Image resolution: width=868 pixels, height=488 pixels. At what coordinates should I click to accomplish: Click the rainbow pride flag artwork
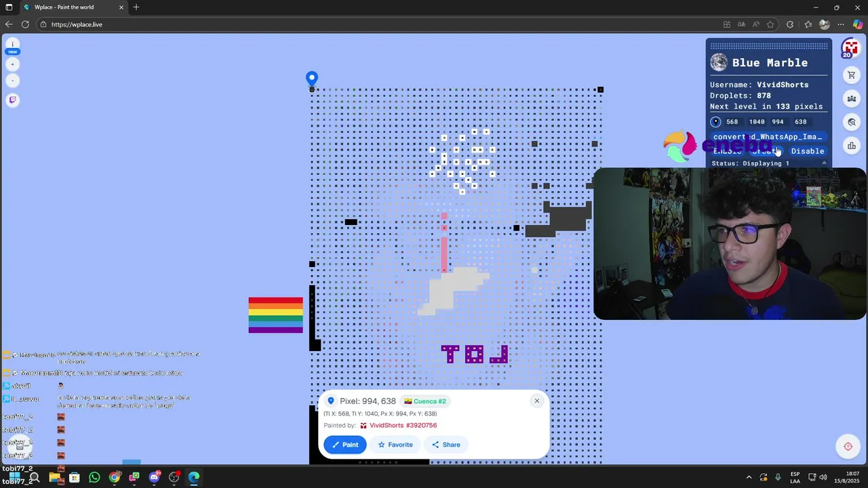275,315
